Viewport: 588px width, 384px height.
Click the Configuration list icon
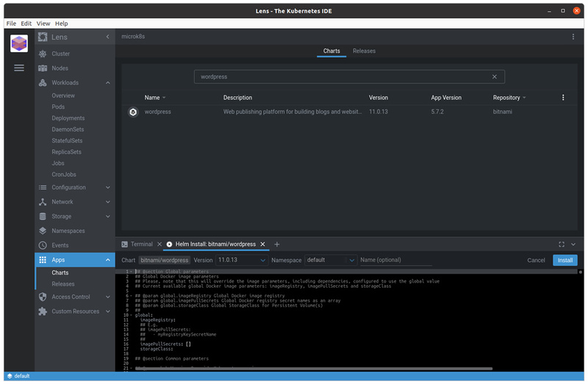(x=43, y=187)
